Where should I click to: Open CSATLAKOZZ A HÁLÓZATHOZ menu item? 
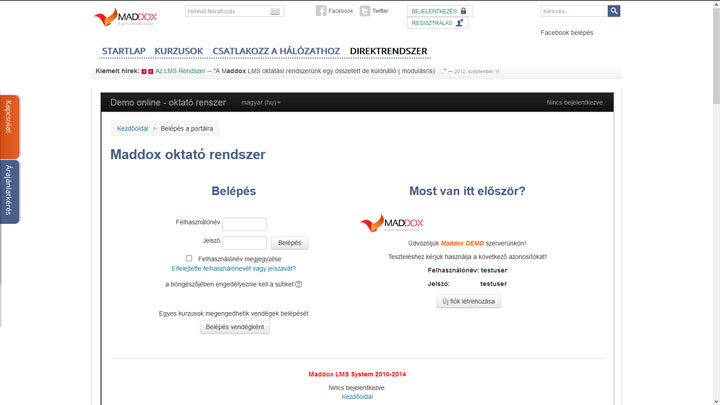(x=276, y=51)
